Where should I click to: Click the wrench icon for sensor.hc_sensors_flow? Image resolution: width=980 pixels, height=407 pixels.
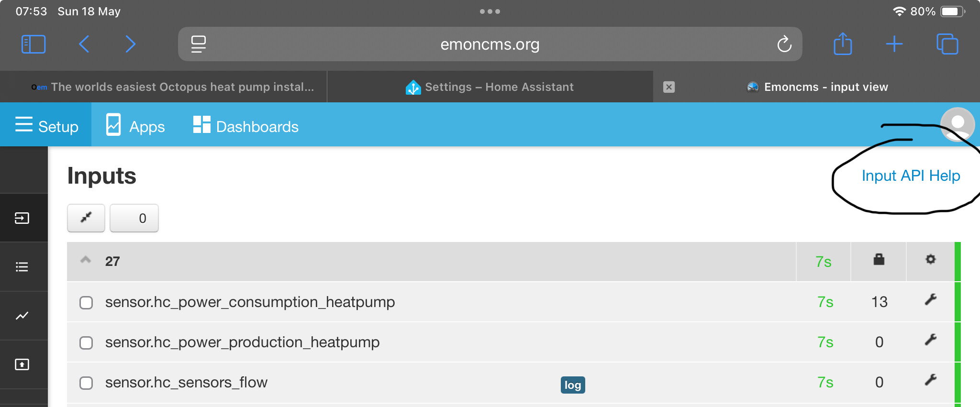(930, 380)
